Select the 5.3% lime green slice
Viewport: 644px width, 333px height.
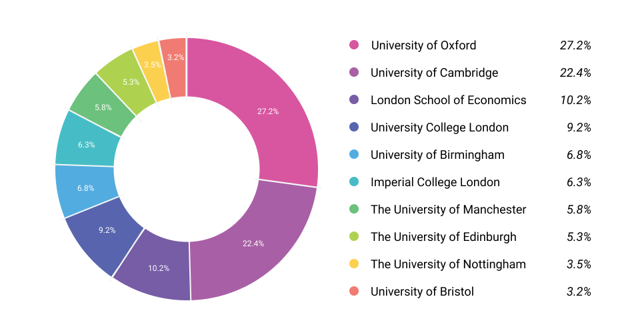point(131,82)
